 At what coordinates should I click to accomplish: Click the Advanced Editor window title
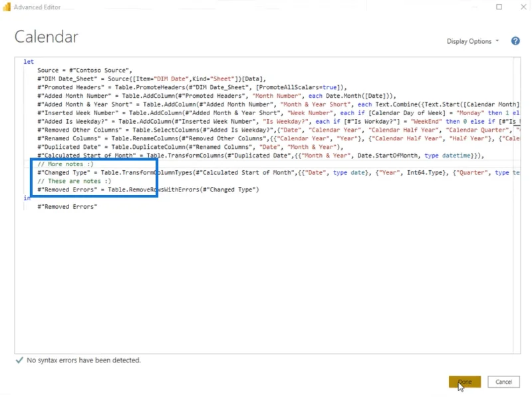[x=37, y=7]
